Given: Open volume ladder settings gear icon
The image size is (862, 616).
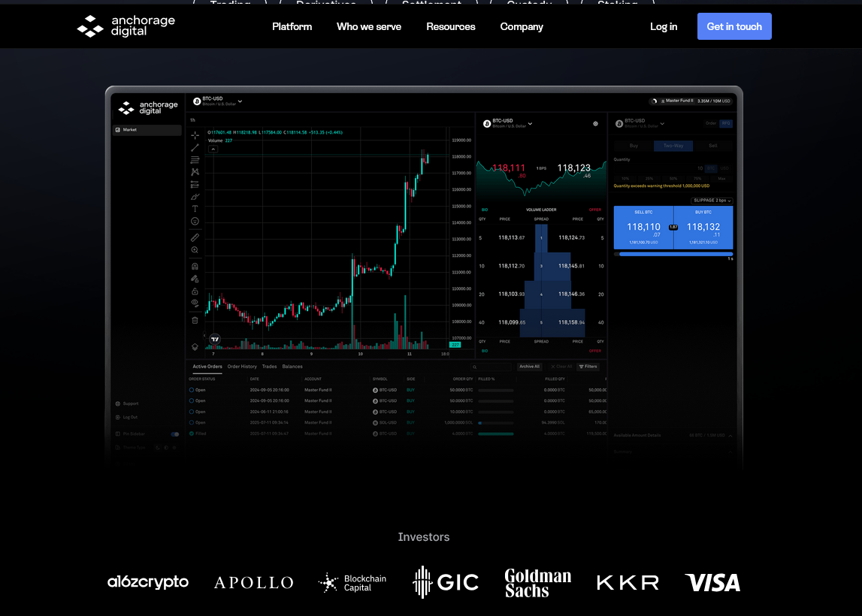Looking at the screenshot, I should point(595,124).
